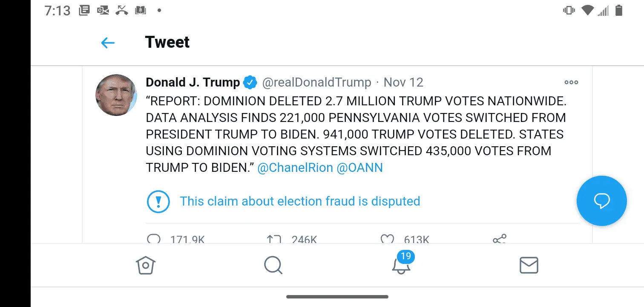Open the Home tab
The width and height of the screenshot is (644, 307).
coord(146,265)
